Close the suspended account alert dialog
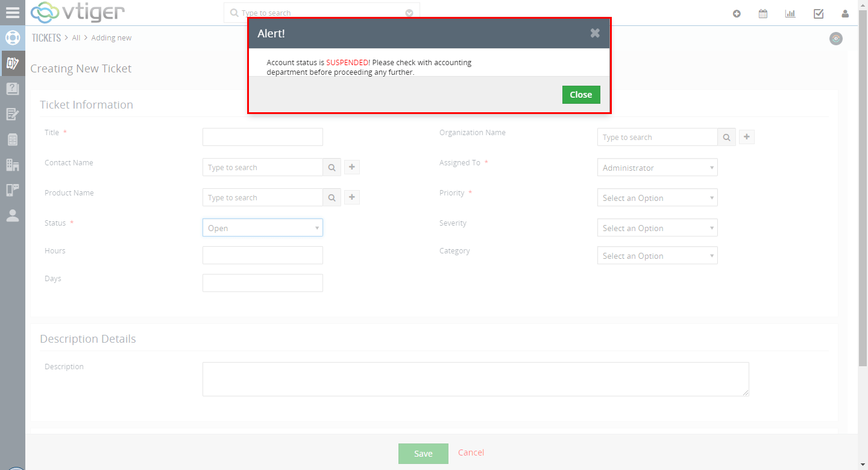Image resolution: width=868 pixels, height=470 pixels. [580, 94]
